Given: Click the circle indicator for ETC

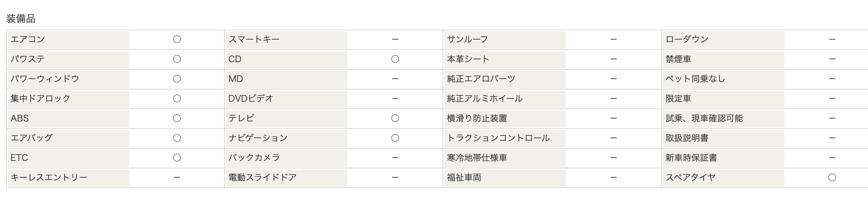Looking at the screenshot, I should tap(177, 158).
